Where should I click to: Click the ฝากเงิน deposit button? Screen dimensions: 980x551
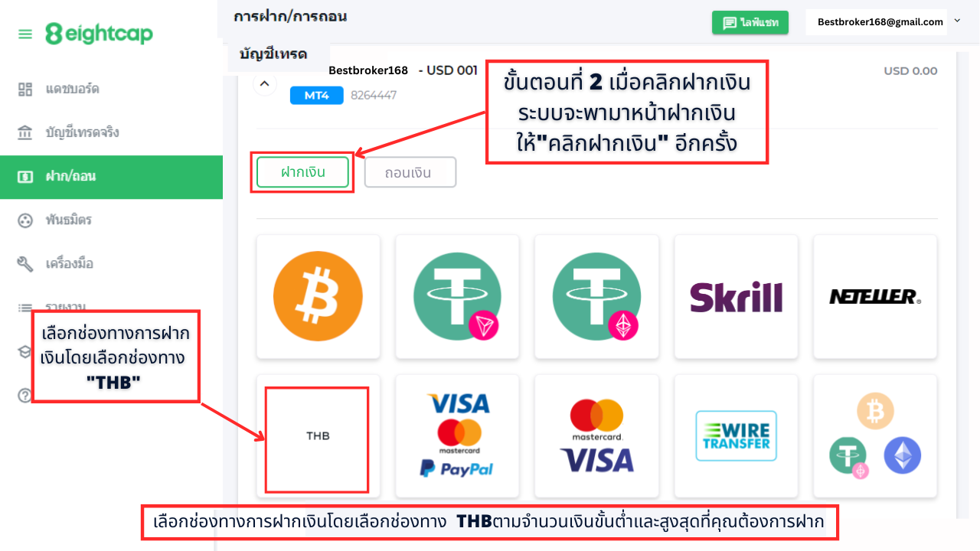pos(302,172)
